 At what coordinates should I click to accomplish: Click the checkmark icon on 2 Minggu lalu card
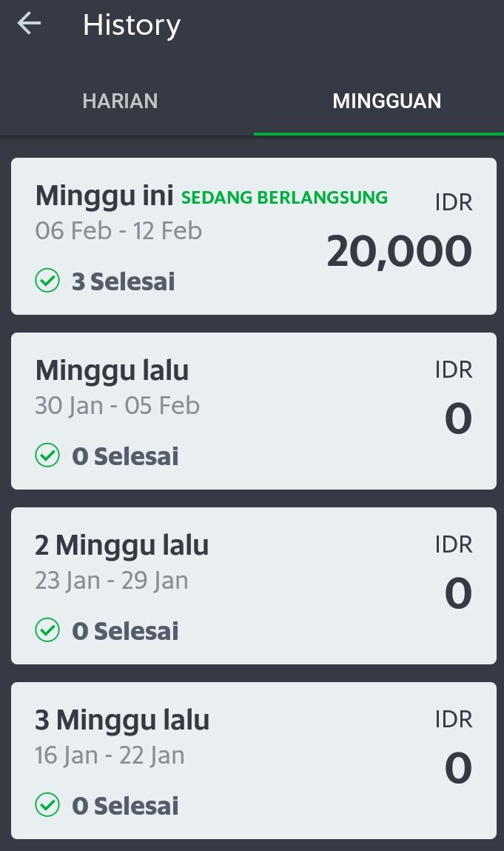(x=47, y=631)
